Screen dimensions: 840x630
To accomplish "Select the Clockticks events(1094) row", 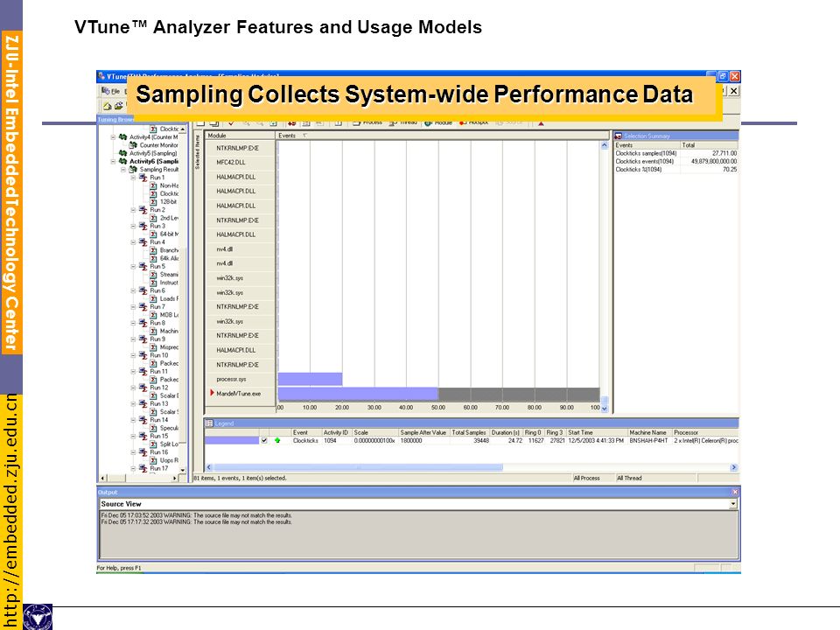I will click(676, 161).
